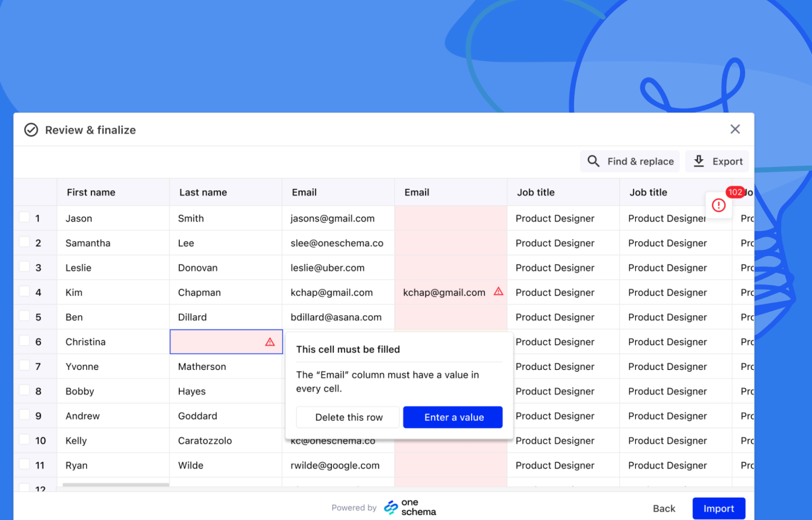This screenshot has height=520, width=812.
Task: Click the horizontal scrollbar below the grid
Action: (115, 485)
